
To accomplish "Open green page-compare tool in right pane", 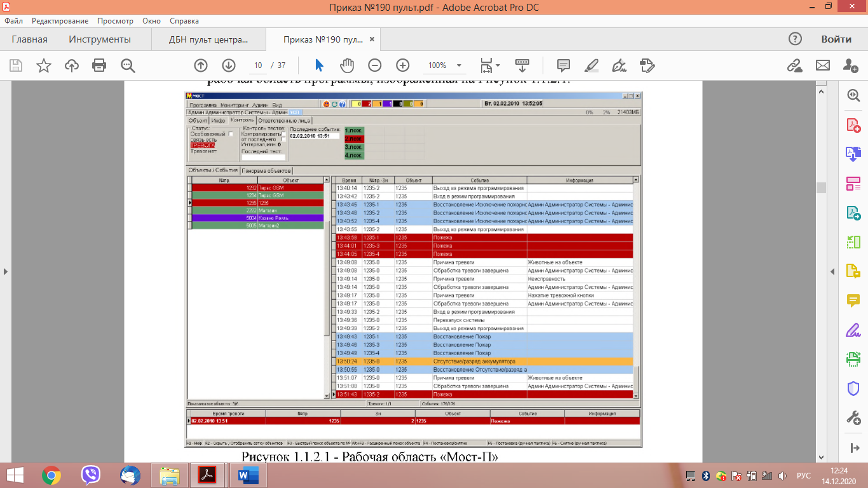I will point(853,242).
